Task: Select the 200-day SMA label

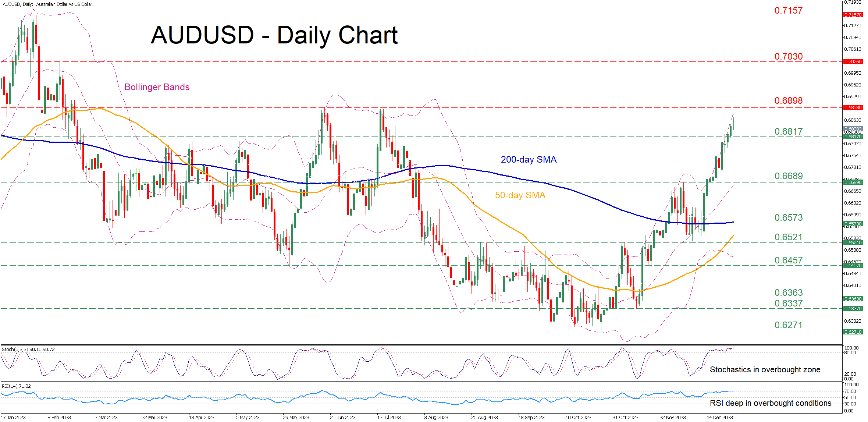Action: pos(528,160)
